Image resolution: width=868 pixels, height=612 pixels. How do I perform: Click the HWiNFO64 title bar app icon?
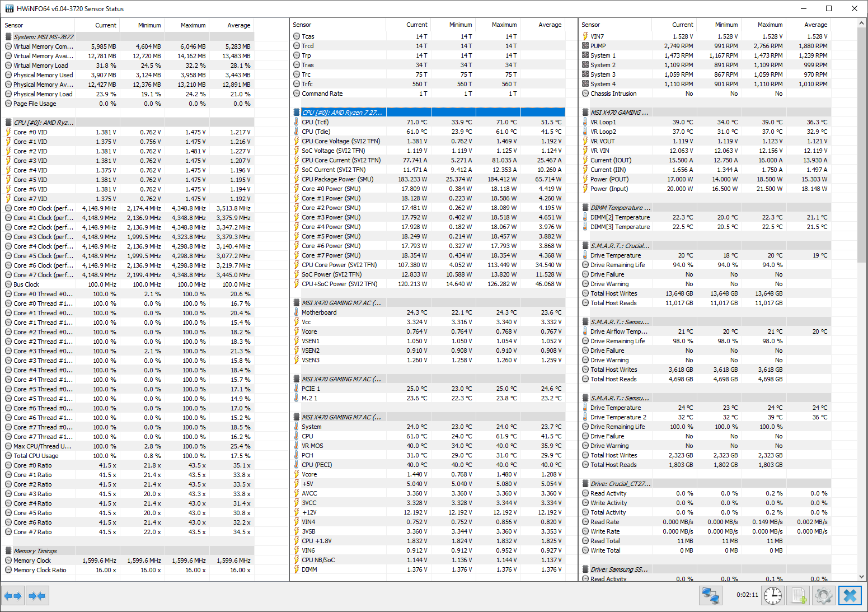[9, 8]
